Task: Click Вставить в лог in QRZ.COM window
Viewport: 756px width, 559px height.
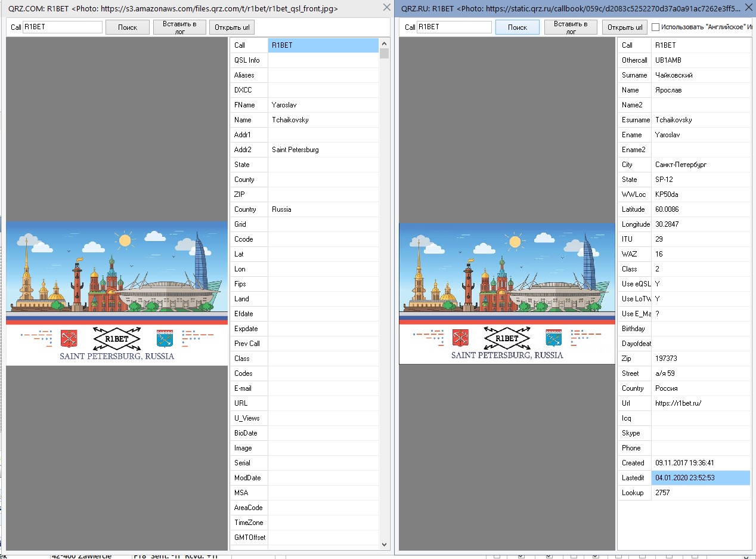Action: point(179,27)
